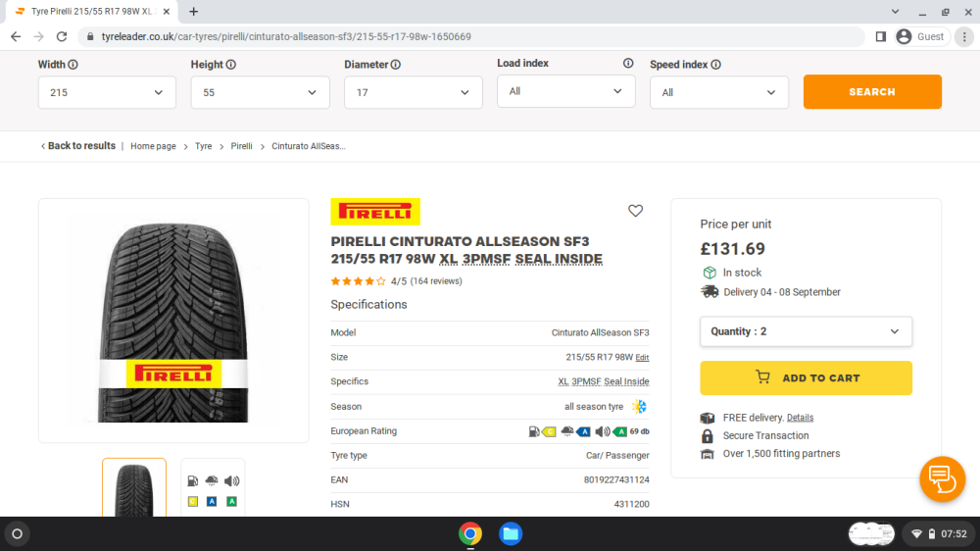Viewport: 980px width, 551px height.
Task: Open the Speed index dropdown
Action: 718,92
